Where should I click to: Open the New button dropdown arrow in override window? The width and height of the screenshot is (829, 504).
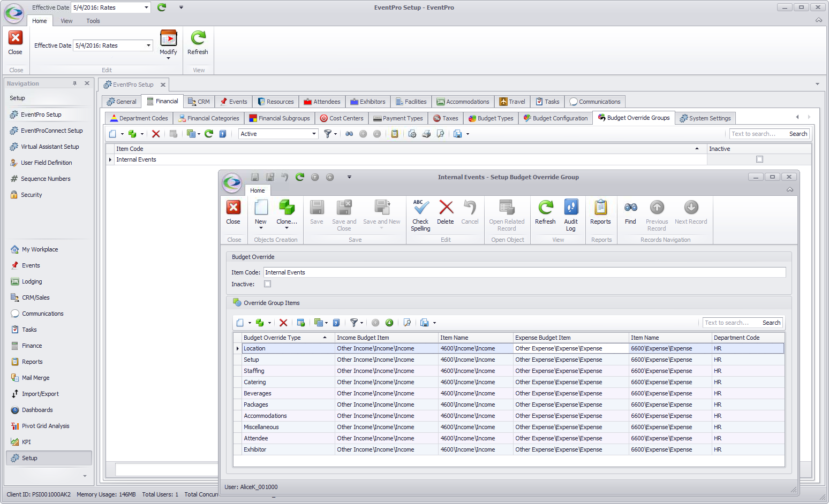(x=261, y=228)
